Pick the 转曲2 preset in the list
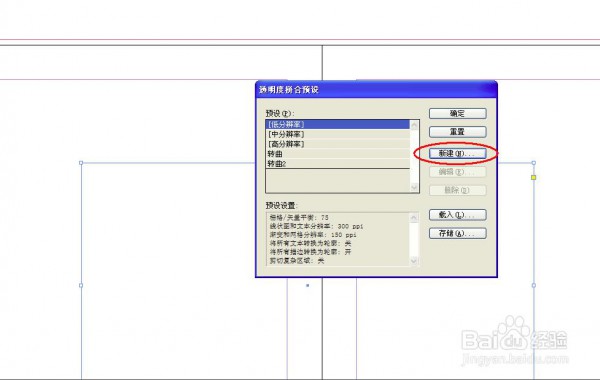Screen dimensions: 600x380 [x=338, y=164]
